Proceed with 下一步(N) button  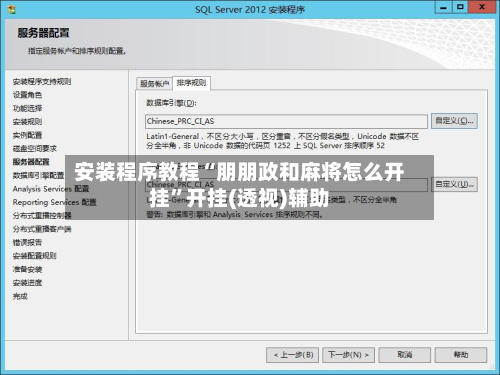348,355
